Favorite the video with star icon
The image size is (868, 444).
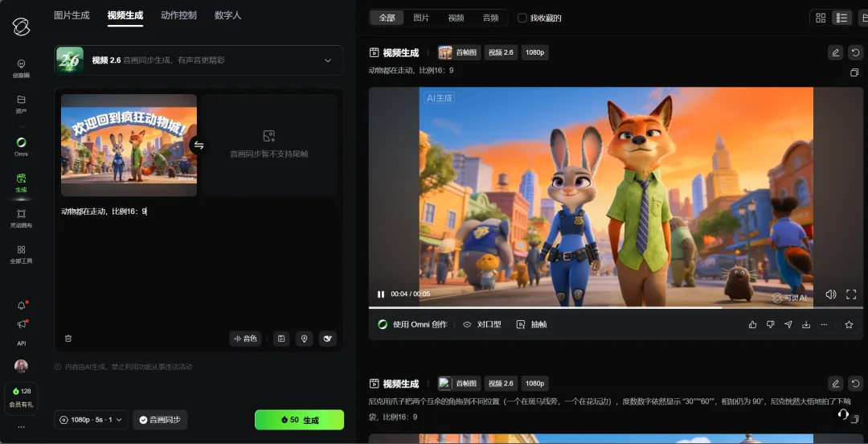[x=849, y=325]
